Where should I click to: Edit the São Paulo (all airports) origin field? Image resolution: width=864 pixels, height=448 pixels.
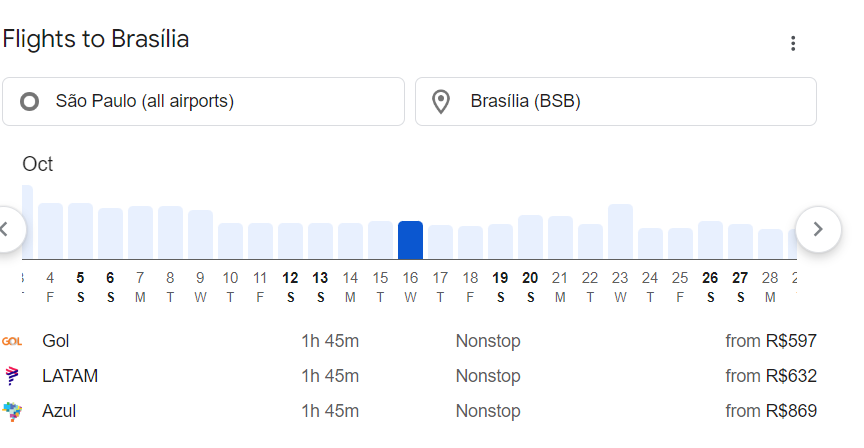pos(203,101)
